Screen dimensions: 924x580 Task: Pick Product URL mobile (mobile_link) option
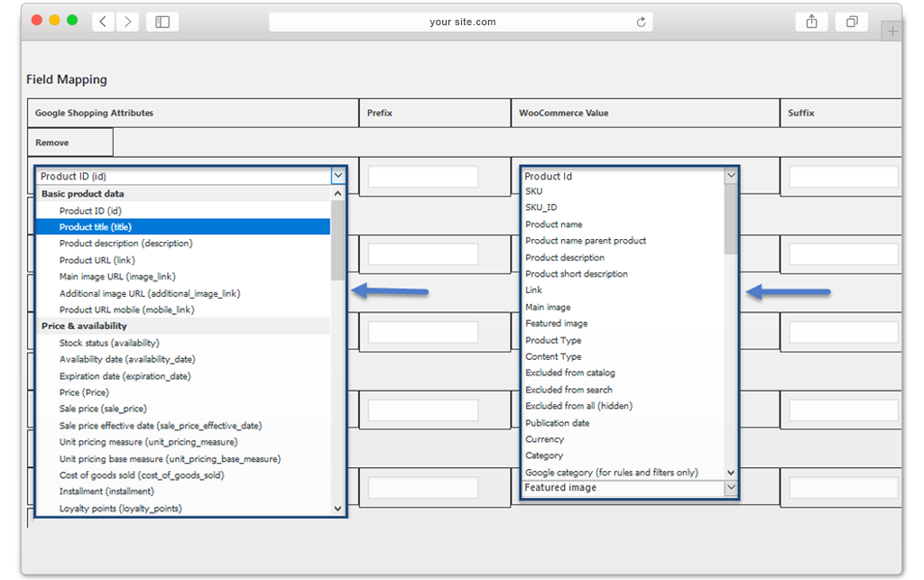tap(126, 309)
